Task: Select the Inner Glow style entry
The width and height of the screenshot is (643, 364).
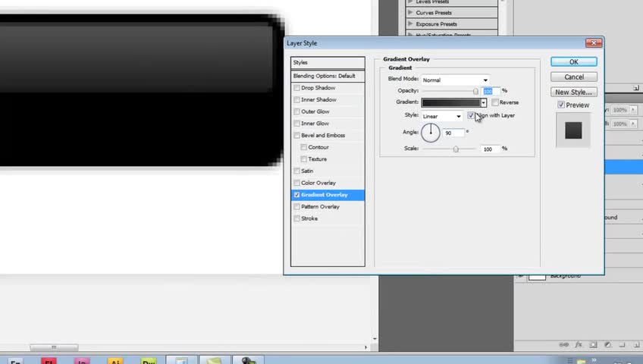Action: click(315, 124)
